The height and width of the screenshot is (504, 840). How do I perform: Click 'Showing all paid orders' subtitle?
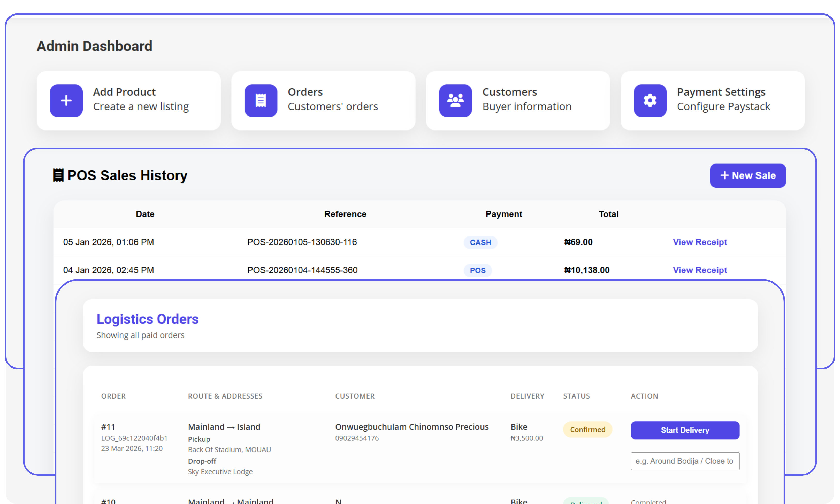coord(140,335)
